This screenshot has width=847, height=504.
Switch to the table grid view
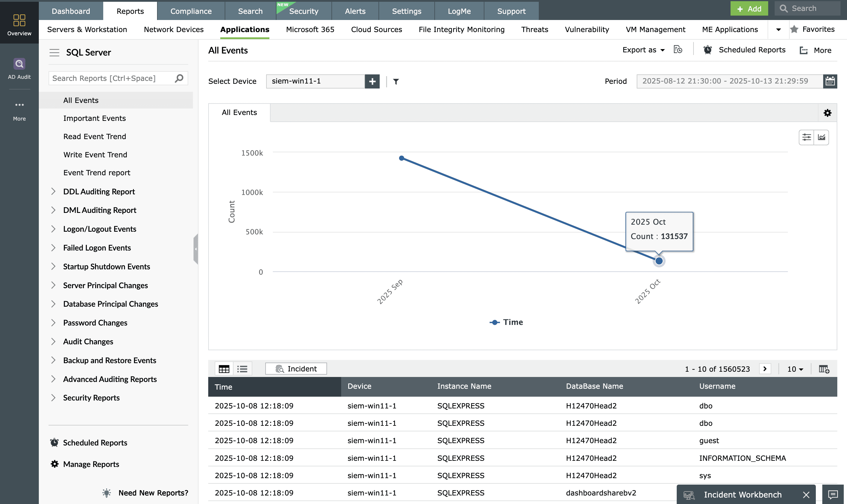[224, 369]
